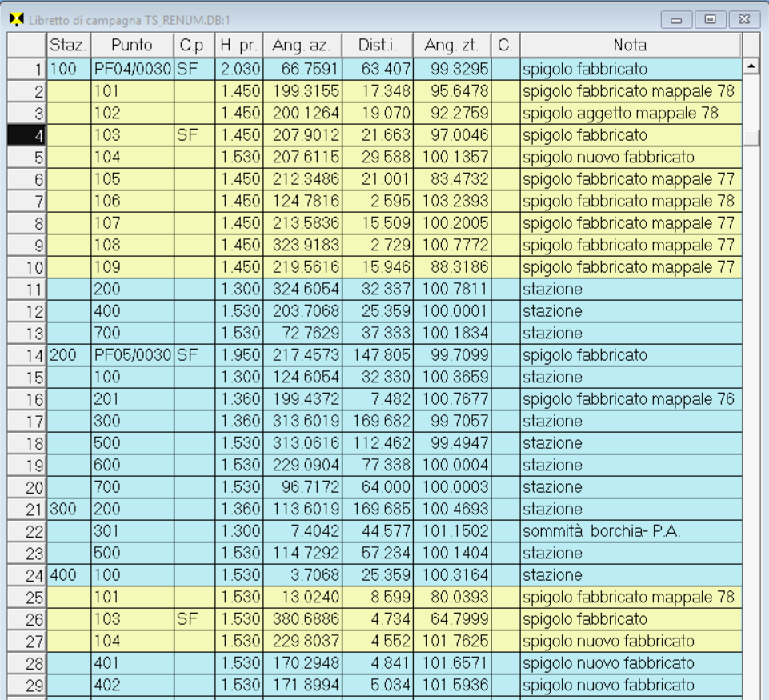Click prism height 2.030 cell
The width and height of the screenshot is (769, 700).
[x=239, y=69]
